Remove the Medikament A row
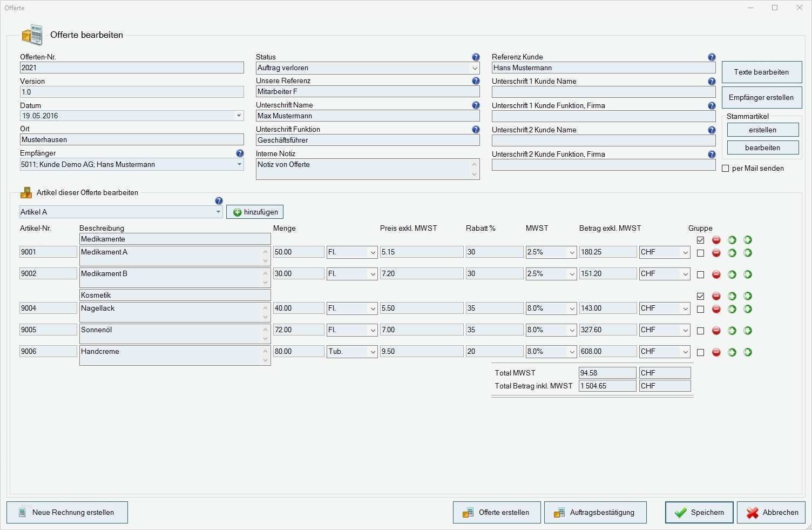 click(716, 253)
